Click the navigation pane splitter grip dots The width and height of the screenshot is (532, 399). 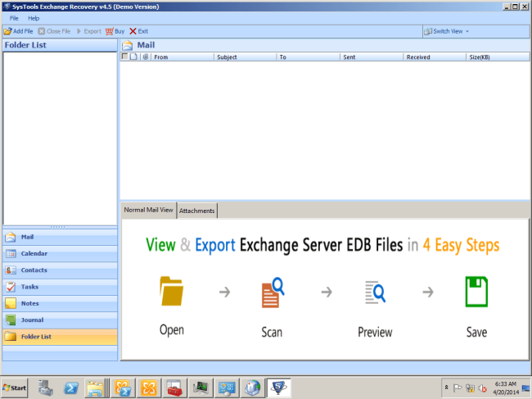[57, 227]
